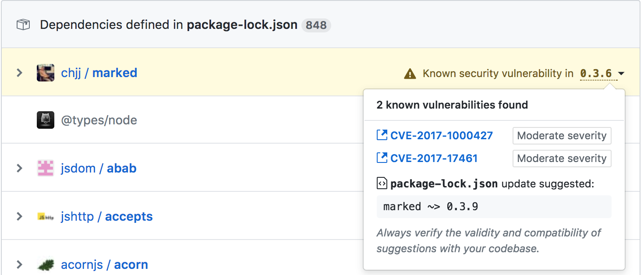Click the @types/node octocat avatar
The width and height of the screenshot is (644, 275).
45,120
